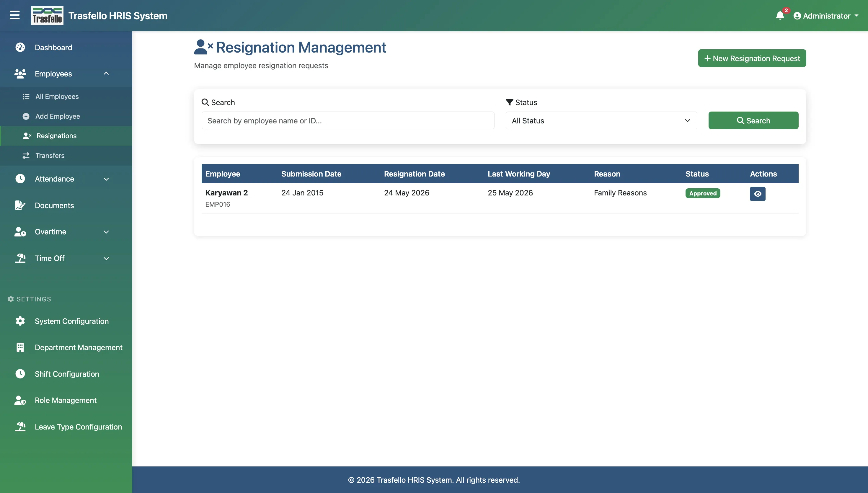Click the Approved status badge
The image size is (868, 493).
(703, 193)
